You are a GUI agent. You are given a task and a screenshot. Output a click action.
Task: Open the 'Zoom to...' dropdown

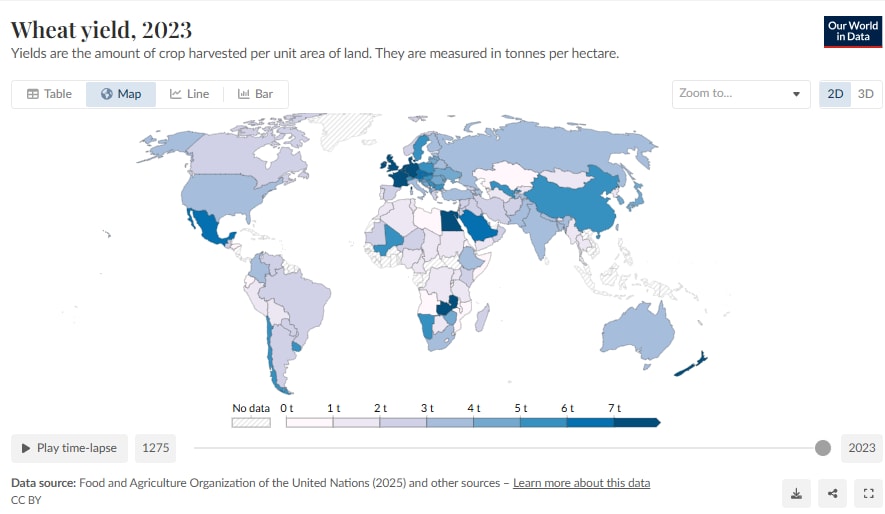(741, 94)
